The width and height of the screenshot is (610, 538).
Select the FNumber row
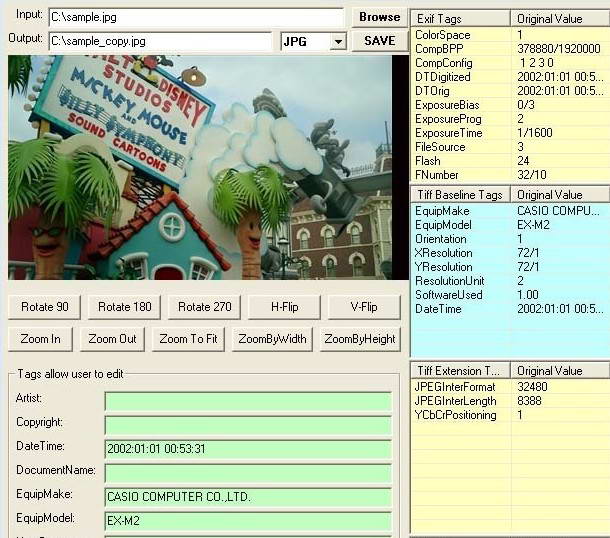pyautogui.click(x=510, y=175)
